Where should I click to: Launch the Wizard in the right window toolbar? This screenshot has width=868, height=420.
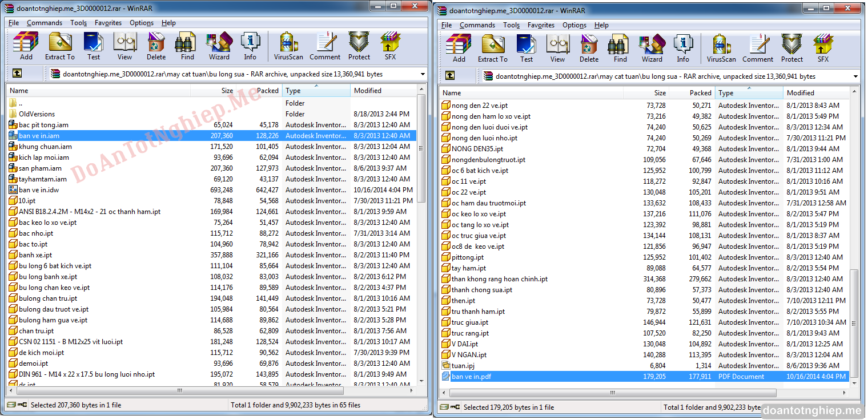(652, 48)
